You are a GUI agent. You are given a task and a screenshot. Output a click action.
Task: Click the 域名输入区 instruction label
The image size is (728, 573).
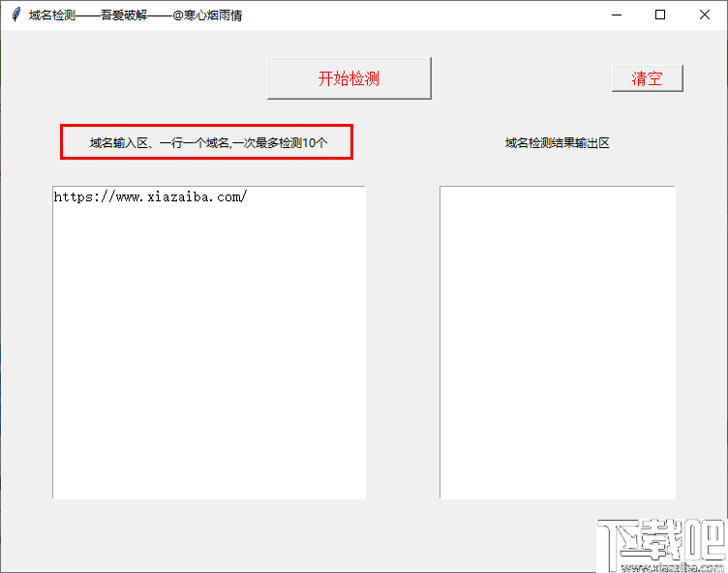coord(208,142)
